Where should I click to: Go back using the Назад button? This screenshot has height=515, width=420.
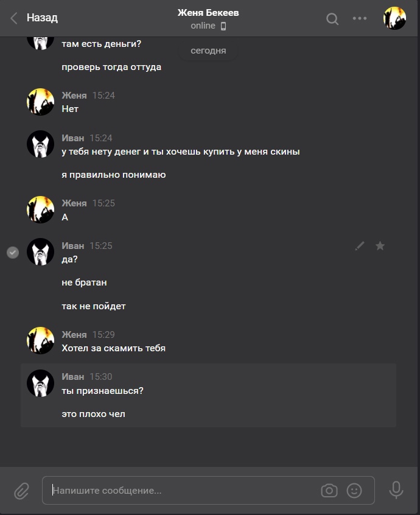coord(35,18)
